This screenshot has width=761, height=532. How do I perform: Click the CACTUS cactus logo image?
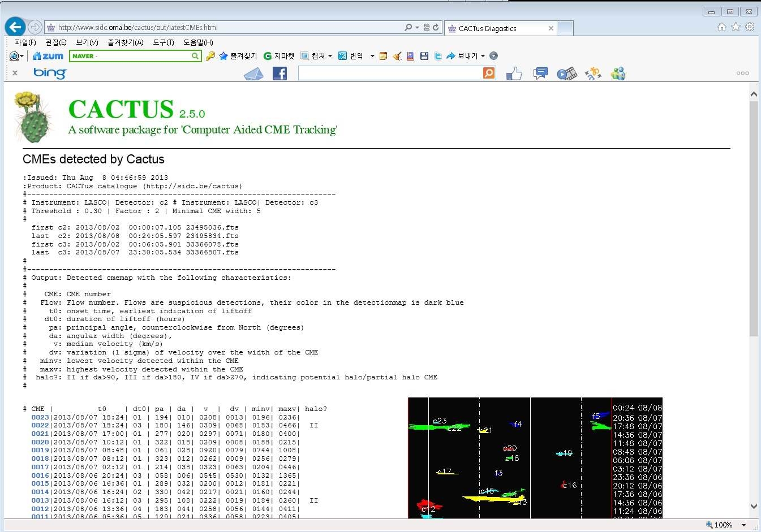tap(35, 117)
